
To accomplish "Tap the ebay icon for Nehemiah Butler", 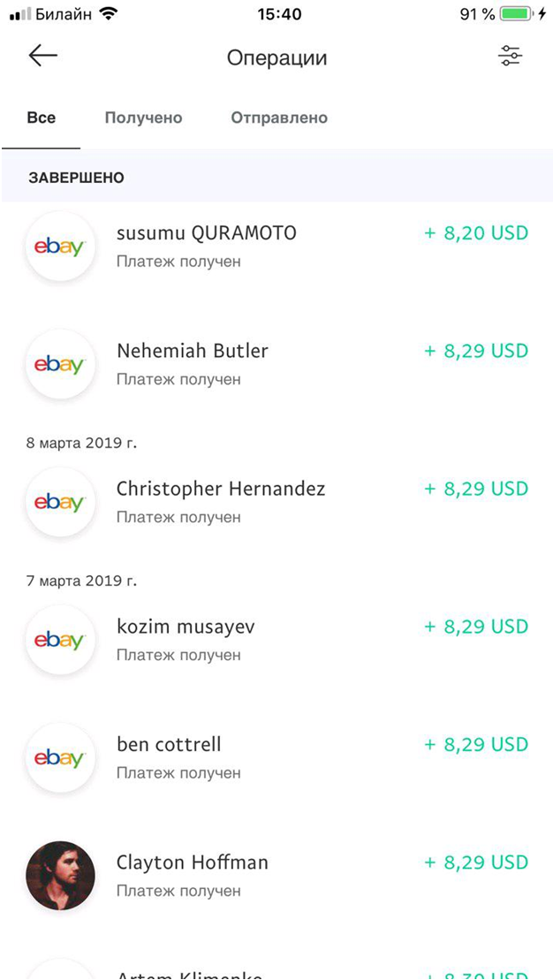I will coord(60,364).
